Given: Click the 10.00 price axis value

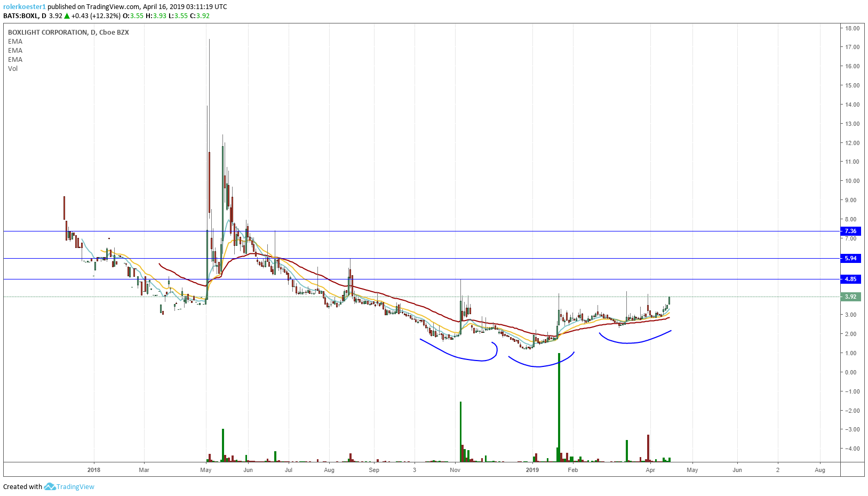Looking at the screenshot, I should (x=853, y=181).
